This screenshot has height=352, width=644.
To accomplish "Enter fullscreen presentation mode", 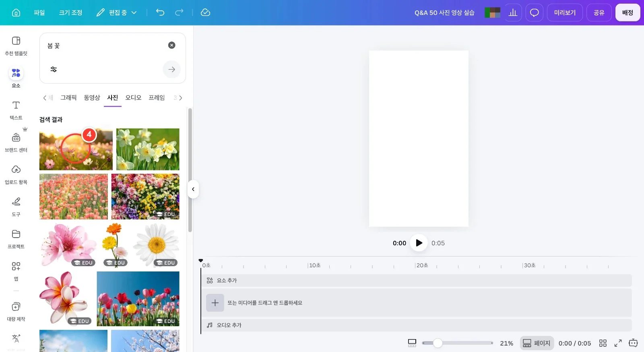I will coord(618,343).
